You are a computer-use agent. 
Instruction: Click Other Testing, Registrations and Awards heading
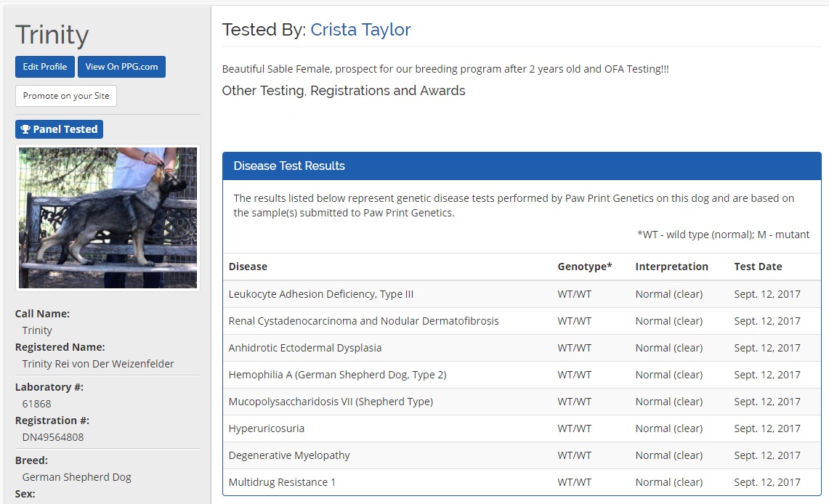tap(344, 91)
